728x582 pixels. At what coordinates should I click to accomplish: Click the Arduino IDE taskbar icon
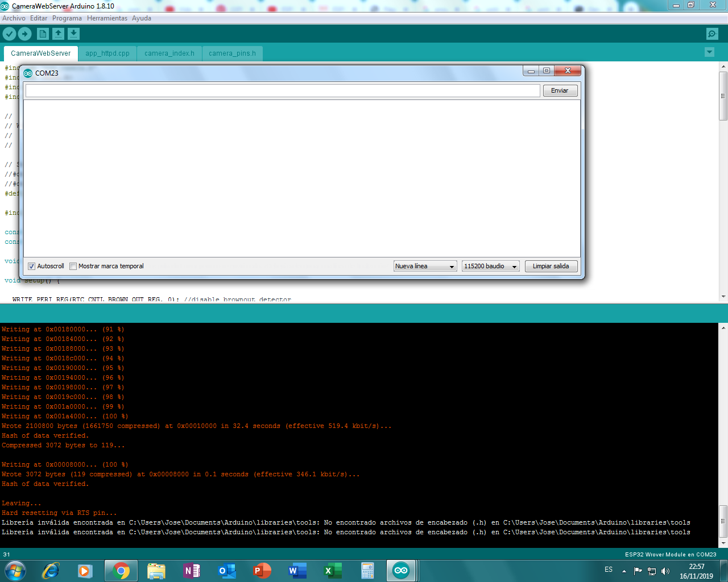click(x=401, y=571)
